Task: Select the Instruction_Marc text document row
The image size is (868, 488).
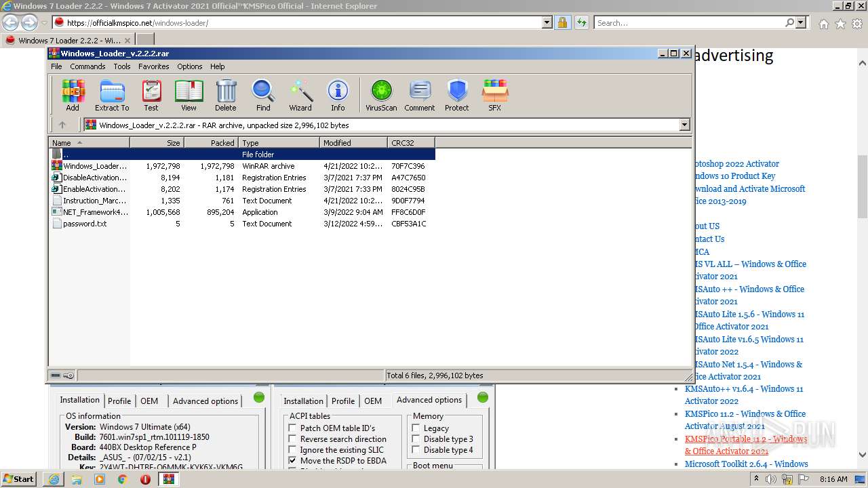Action: [x=242, y=201]
